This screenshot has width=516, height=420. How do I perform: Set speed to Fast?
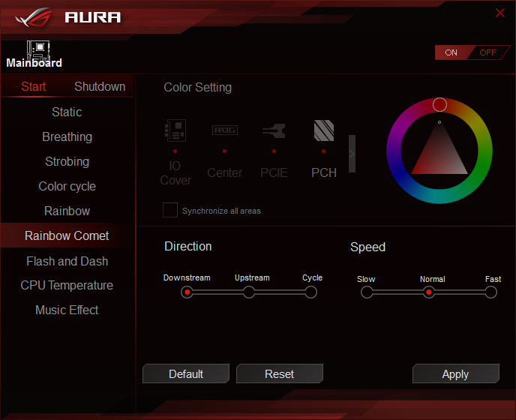(x=490, y=292)
